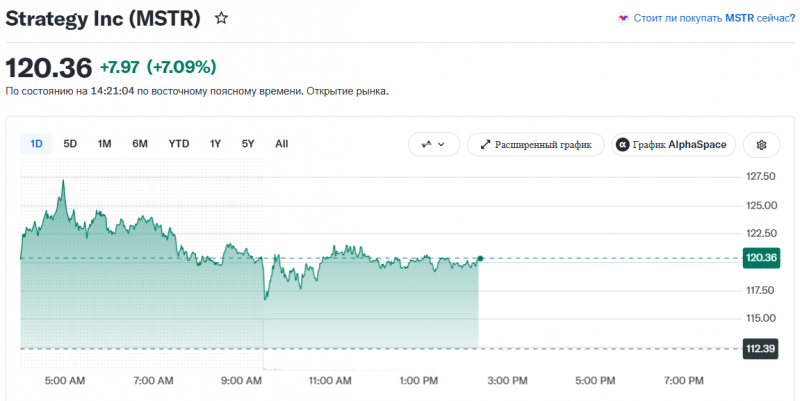Screen dimensions: 800x401
Task: Click the 112.39 previous close label
Action: tap(760, 349)
